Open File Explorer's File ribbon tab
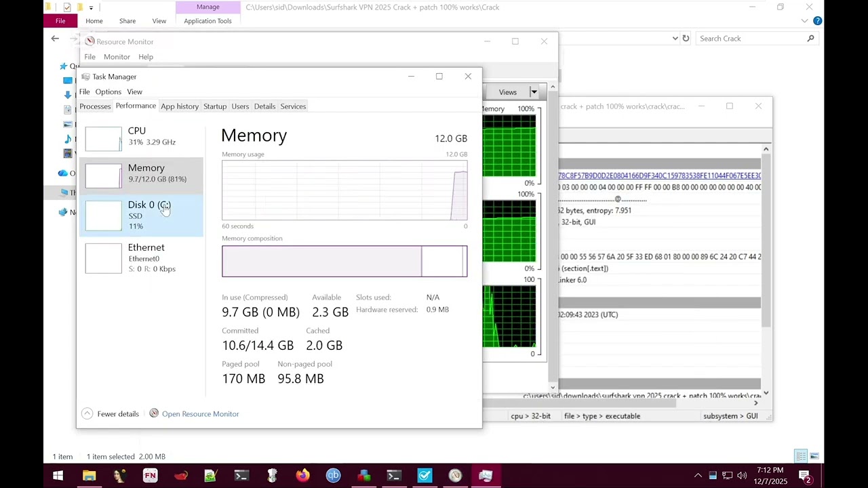 click(x=60, y=21)
